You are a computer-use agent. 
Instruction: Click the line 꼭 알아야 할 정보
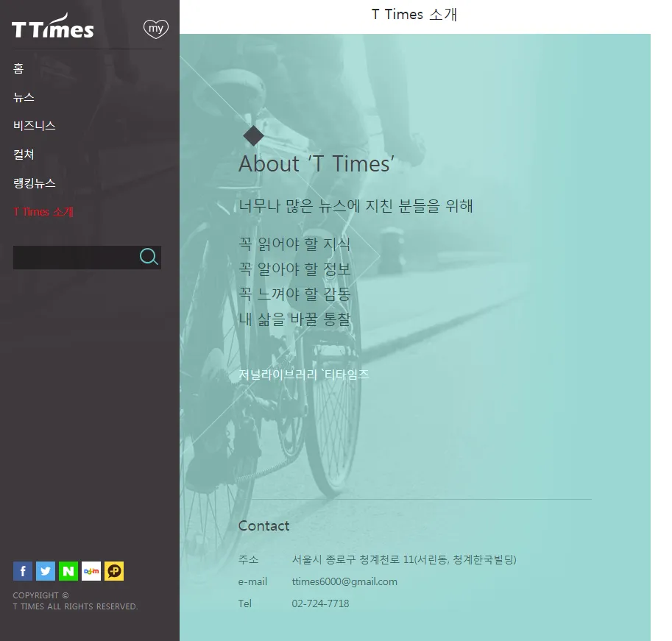295,269
